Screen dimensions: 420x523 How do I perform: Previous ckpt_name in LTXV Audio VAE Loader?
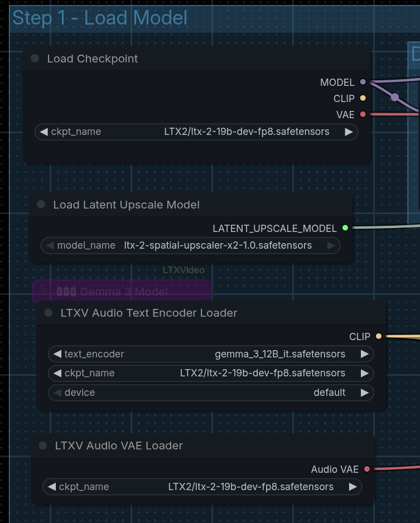[52, 487]
